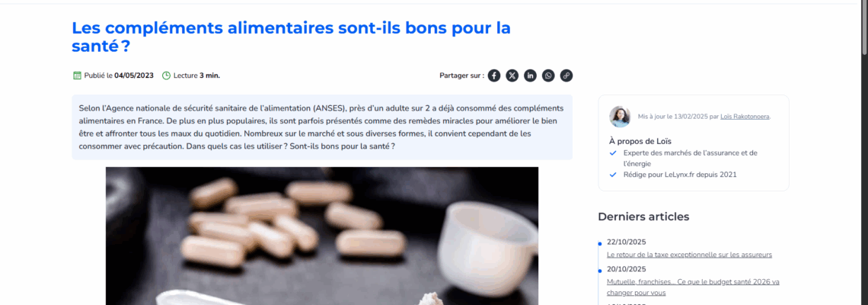Share the article via WhatsApp
Image resolution: width=868 pixels, height=305 pixels.
click(x=548, y=75)
